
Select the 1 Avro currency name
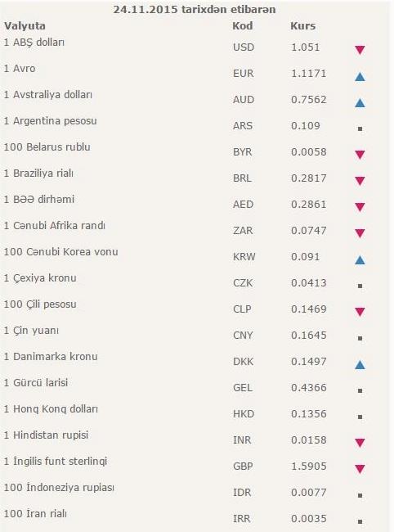tap(20, 69)
